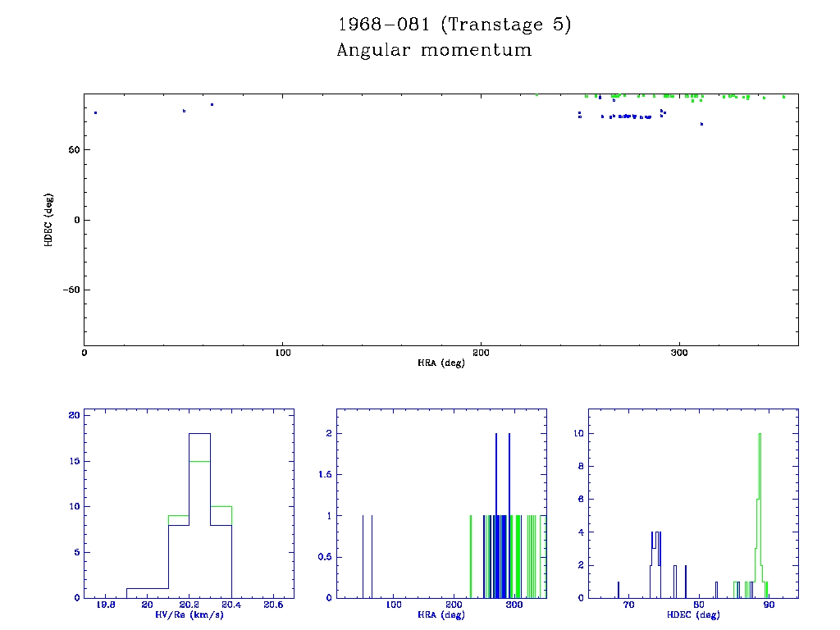
Task: Select the "Angular momentum" subtitle text
Action: [434, 50]
